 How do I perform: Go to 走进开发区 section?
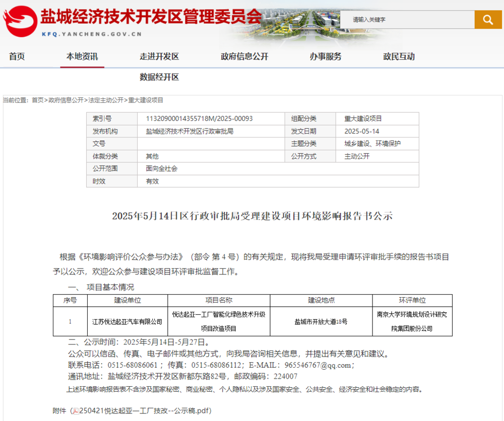(x=159, y=56)
